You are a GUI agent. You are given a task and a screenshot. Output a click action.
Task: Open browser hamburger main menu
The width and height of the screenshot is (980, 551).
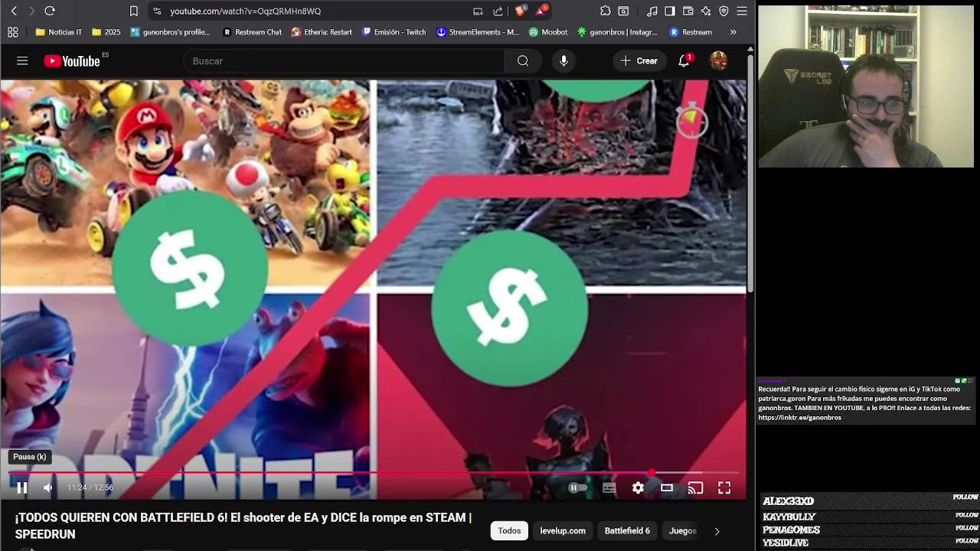tap(742, 11)
